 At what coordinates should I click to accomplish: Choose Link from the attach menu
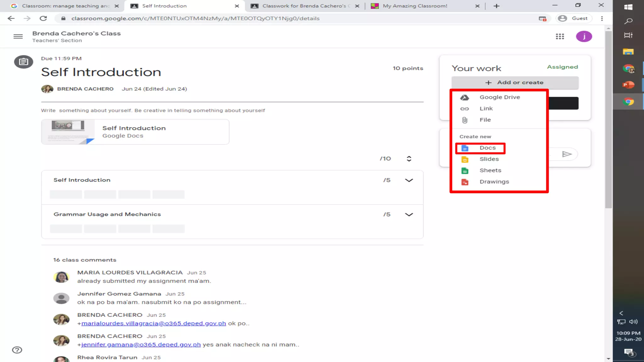(499, 108)
